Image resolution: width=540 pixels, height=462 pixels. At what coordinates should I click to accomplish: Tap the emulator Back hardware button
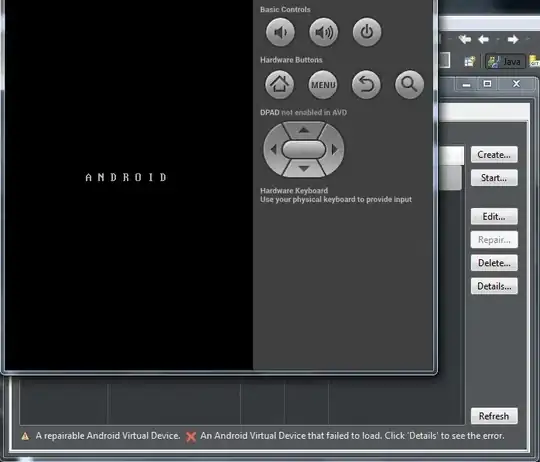pyautogui.click(x=366, y=84)
